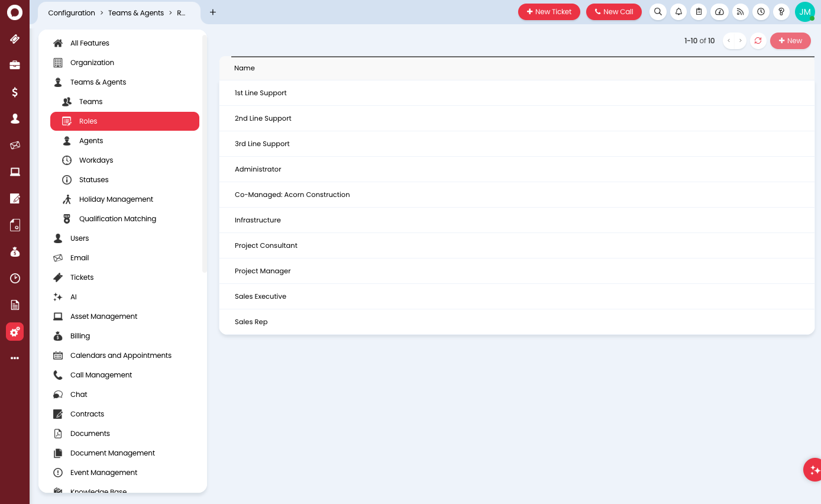Screen dimensions: 821x504
Task: Expand the Organization section
Action: point(125,63)
